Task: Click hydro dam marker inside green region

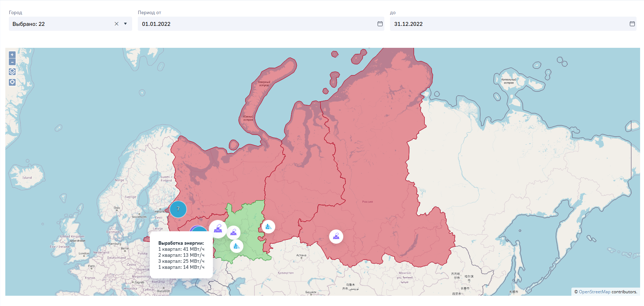Action: [237, 246]
